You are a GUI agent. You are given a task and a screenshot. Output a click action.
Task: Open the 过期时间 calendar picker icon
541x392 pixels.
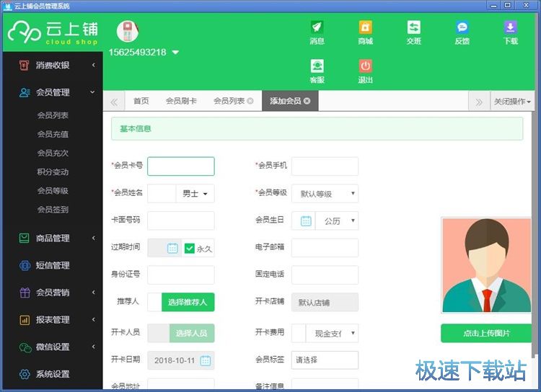[x=172, y=248]
